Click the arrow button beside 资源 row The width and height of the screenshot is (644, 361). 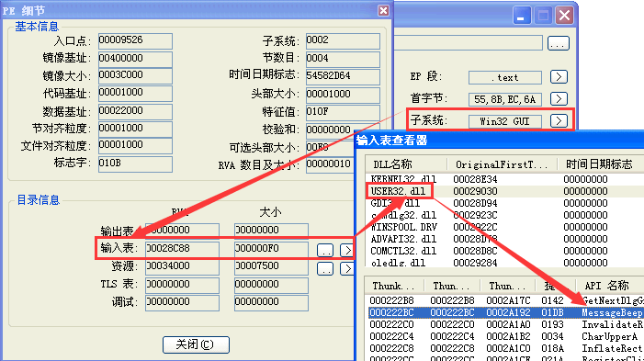[x=347, y=268]
